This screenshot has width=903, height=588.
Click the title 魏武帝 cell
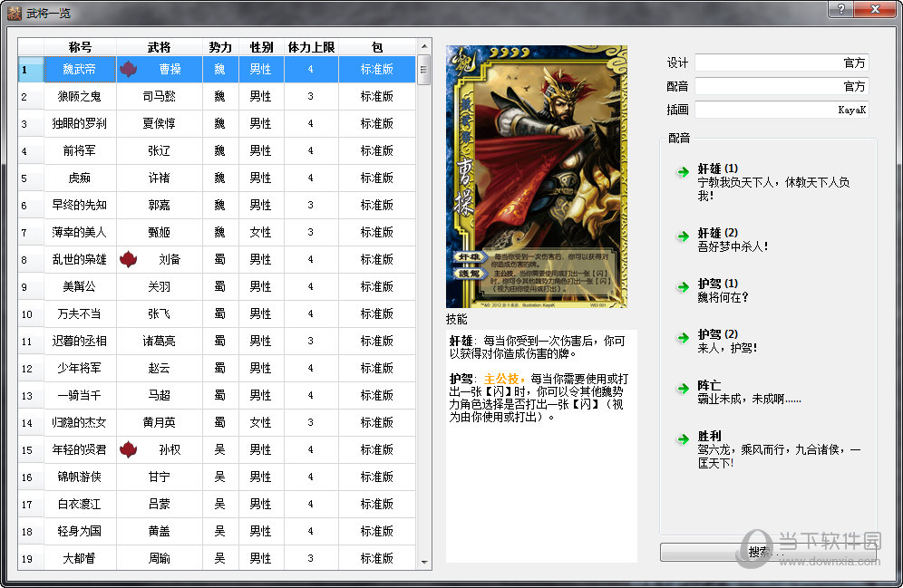80,70
